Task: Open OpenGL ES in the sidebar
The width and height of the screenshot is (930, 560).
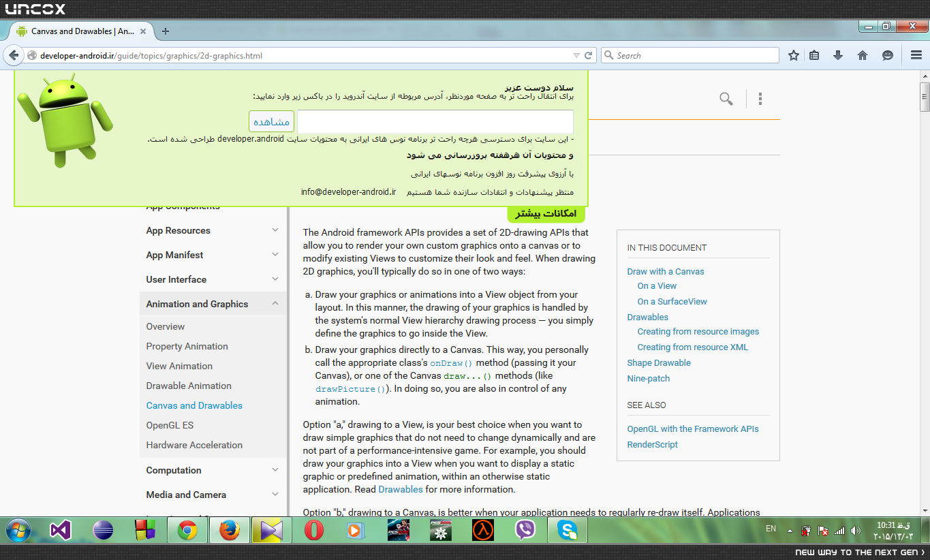Action: point(170,425)
